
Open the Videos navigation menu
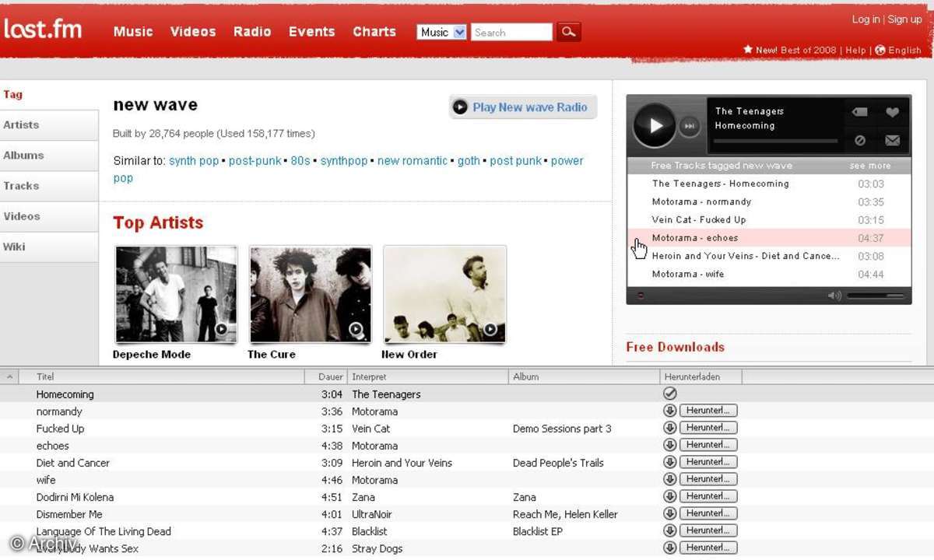click(x=193, y=32)
